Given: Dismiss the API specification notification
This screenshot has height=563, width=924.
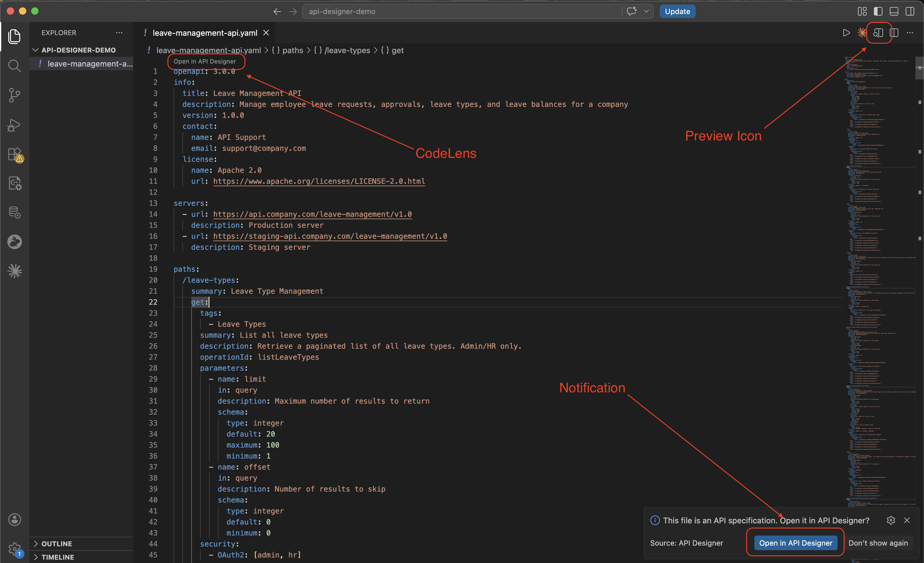Looking at the screenshot, I should pos(907,520).
